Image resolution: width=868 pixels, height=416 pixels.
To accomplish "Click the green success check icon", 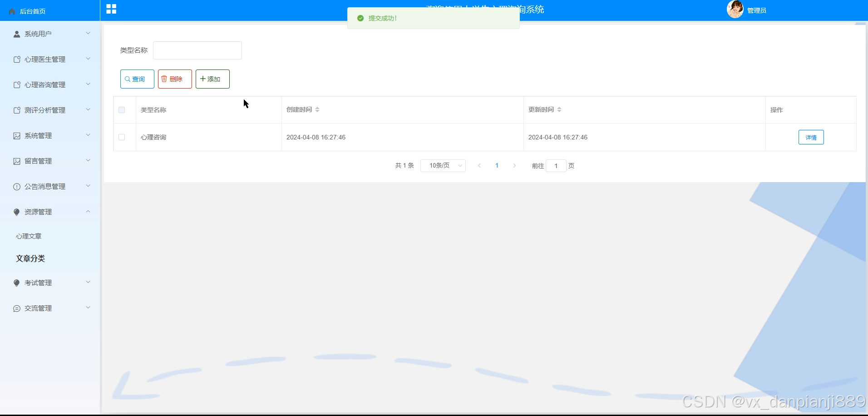I will [x=360, y=18].
